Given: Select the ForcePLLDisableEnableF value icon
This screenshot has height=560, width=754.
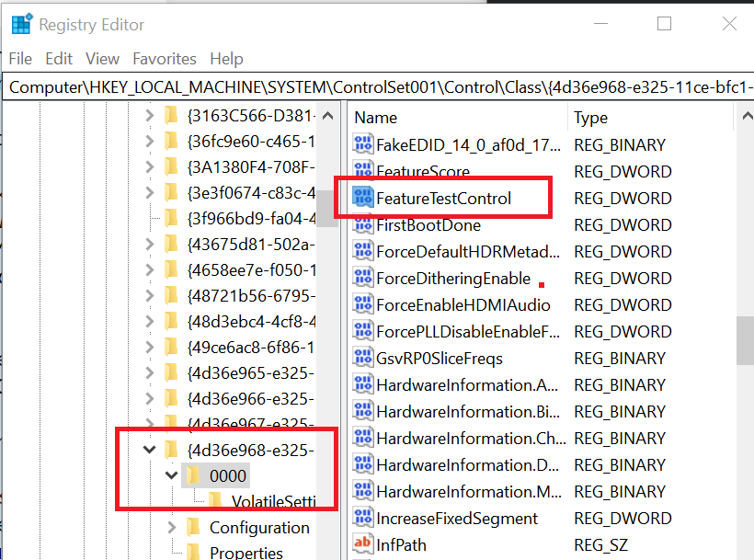Looking at the screenshot, I should (x=362, y=331).
